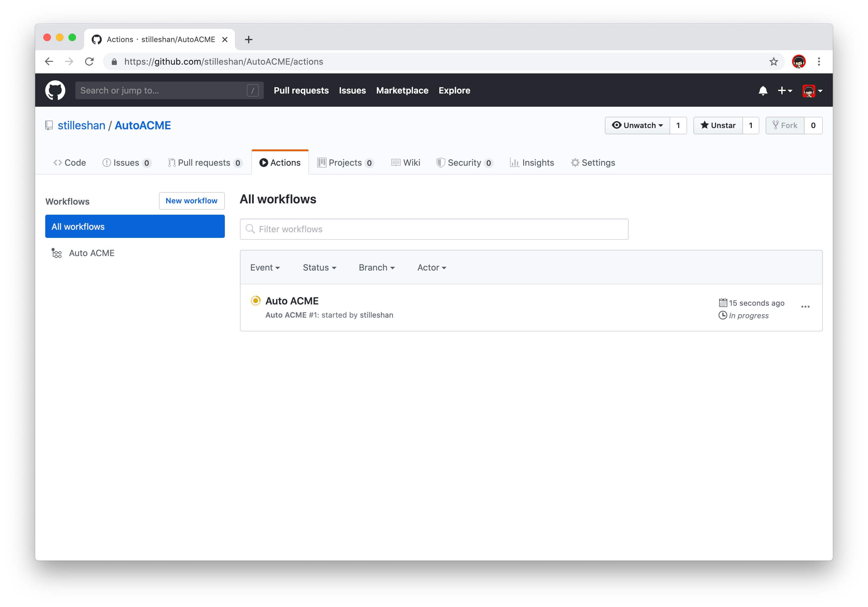The image size is (868, 607).
Task: Switch to the Projects tab
Action: pyautogui.click(x=345, y=163)
